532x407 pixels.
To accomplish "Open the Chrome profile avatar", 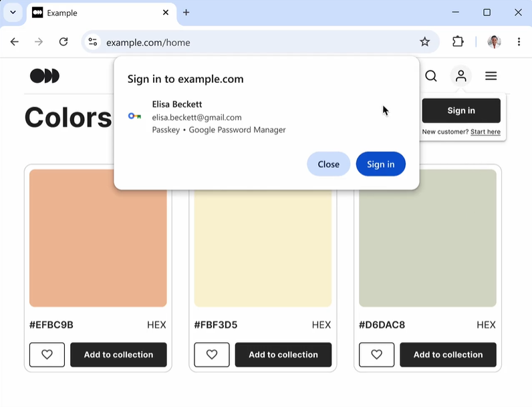I will (494, 41).
